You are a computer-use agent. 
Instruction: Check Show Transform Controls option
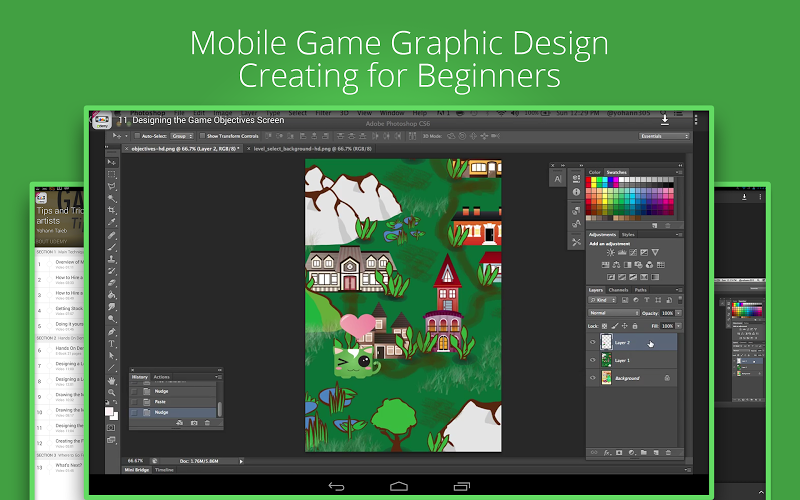(203, 135)
